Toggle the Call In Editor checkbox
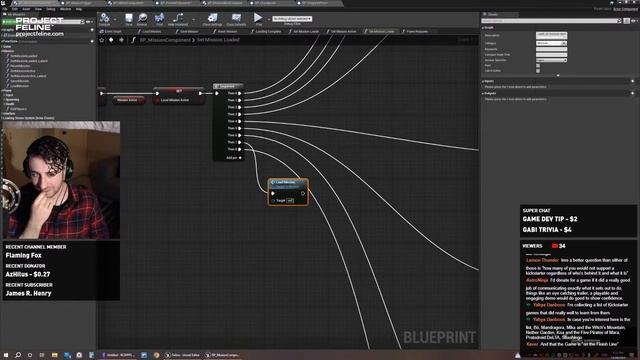 [x=538, y=71]
